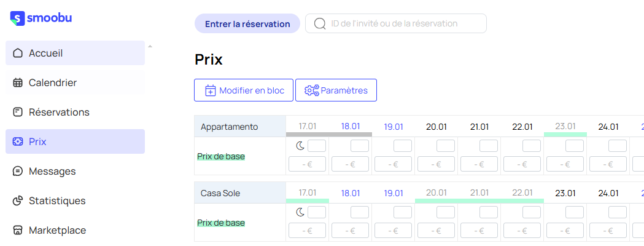
Task: Click the Réservations list icon
Action: pos(18,112)
